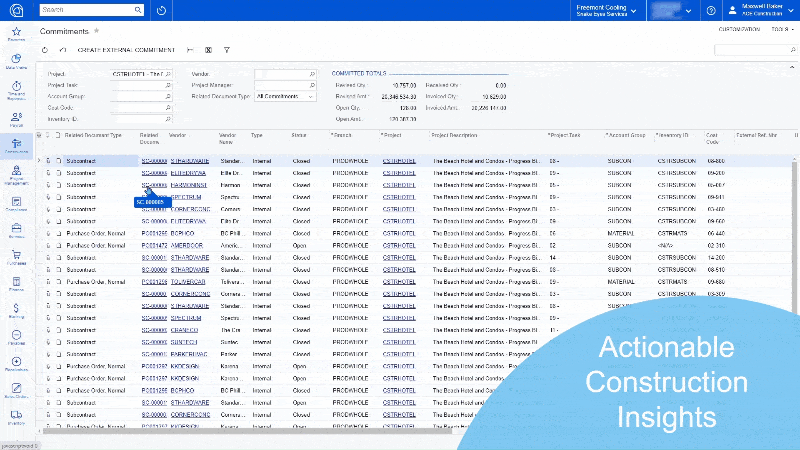Open the Help question mark icon

click(711, 10)
